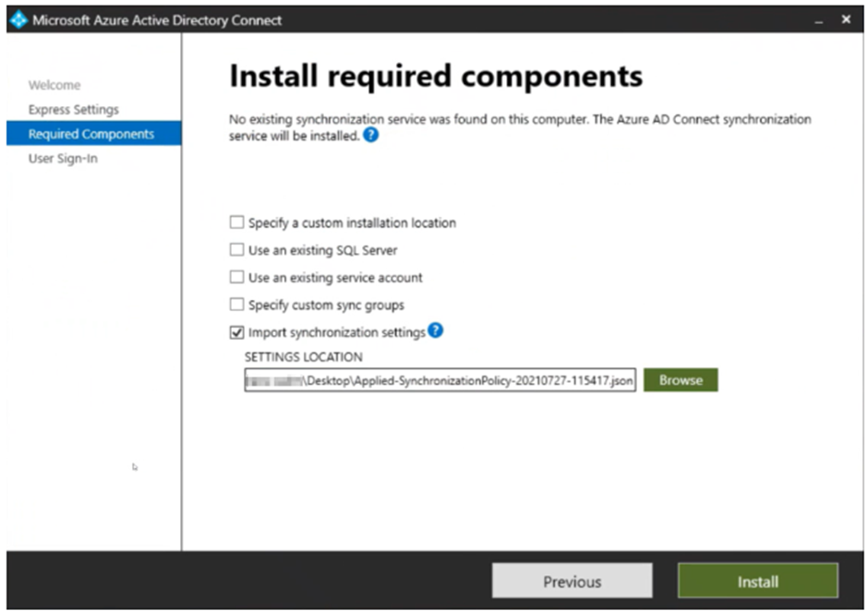Click Browse to choose settings file

681,380
